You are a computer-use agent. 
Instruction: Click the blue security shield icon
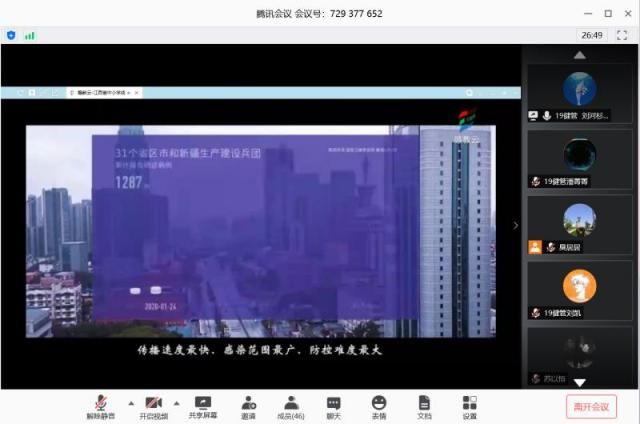pyautogui.click(x=11, y=35)
